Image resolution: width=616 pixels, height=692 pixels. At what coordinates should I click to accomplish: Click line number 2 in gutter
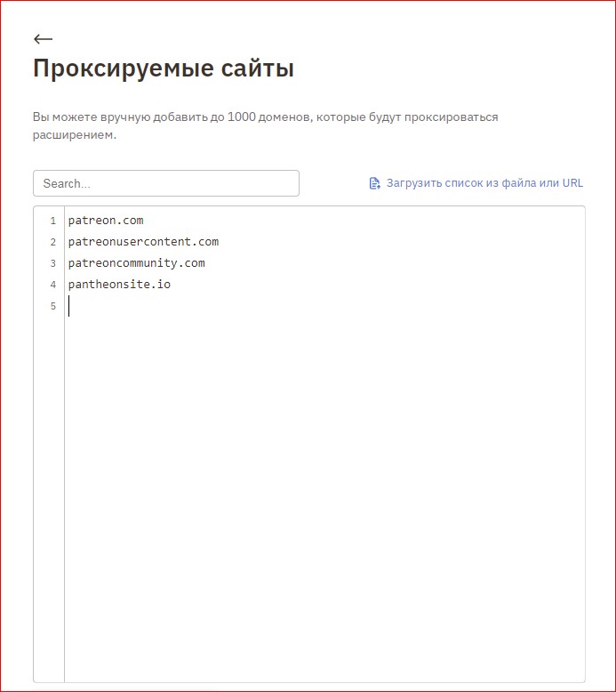point(52,242)
